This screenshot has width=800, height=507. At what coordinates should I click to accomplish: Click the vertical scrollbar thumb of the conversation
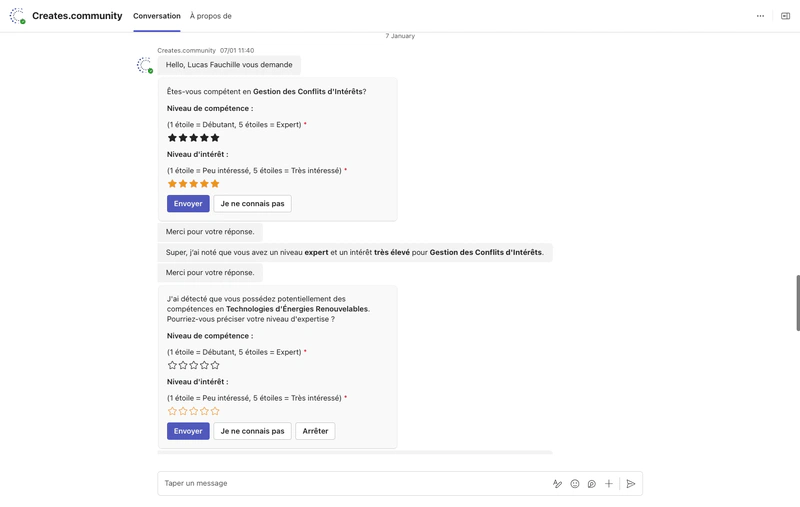tap(797, 302)
